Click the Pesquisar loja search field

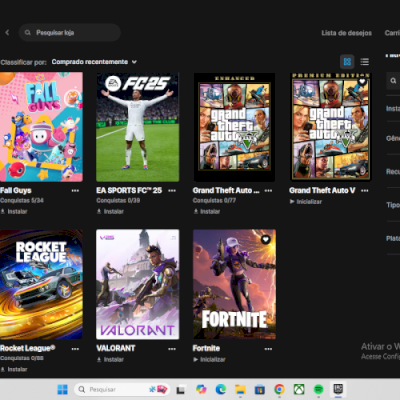tap(70, 32)
